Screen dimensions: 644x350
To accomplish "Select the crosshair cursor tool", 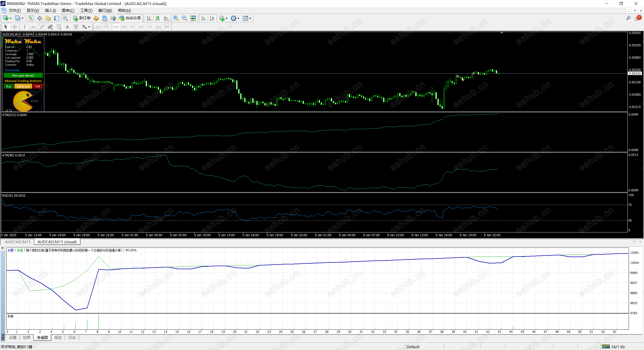I will (15, 27).
